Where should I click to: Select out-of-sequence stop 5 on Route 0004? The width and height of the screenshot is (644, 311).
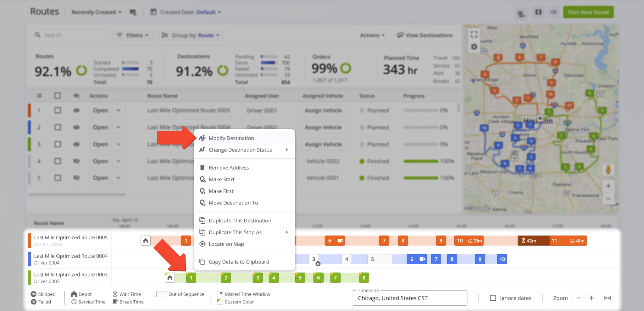[x=380, y=259]
